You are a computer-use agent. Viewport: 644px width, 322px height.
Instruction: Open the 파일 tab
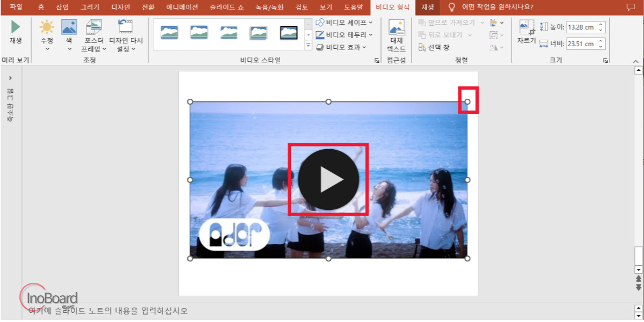tap(16, 8)
